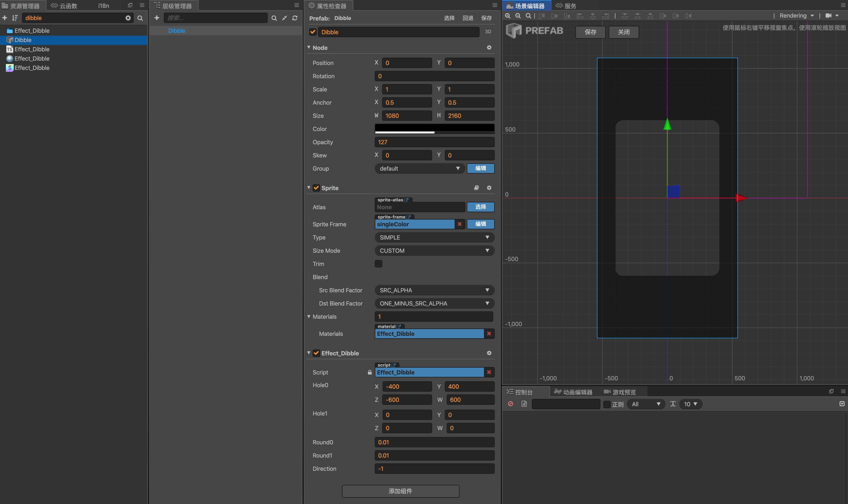848x504 pixels.
Task: Click zoom in icon in scene editor
Action: (x=508, y=16)
